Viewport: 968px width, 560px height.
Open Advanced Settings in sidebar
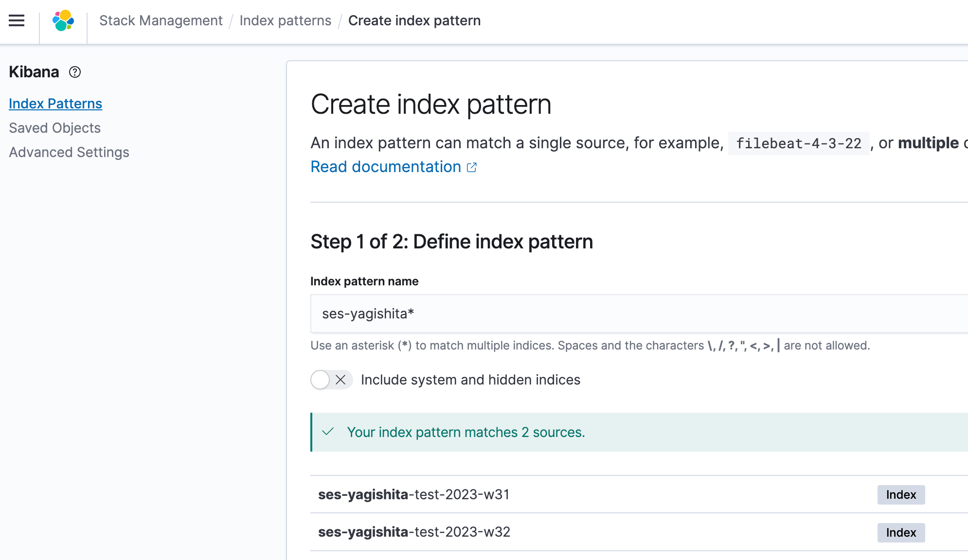click(69, 152)
